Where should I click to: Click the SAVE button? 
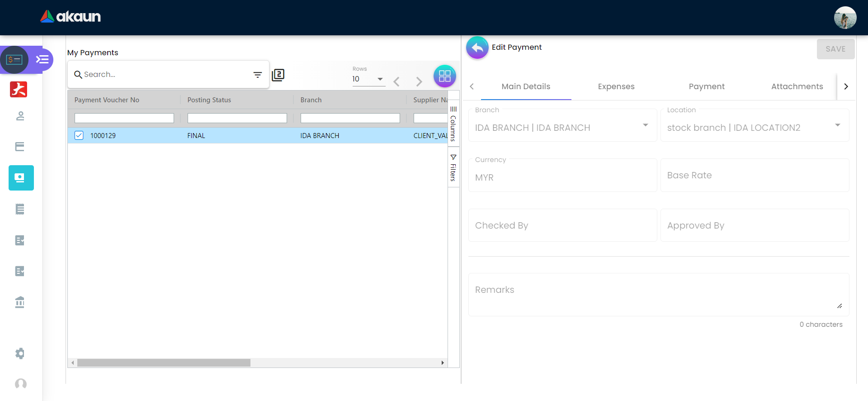[x=835, y=49]
